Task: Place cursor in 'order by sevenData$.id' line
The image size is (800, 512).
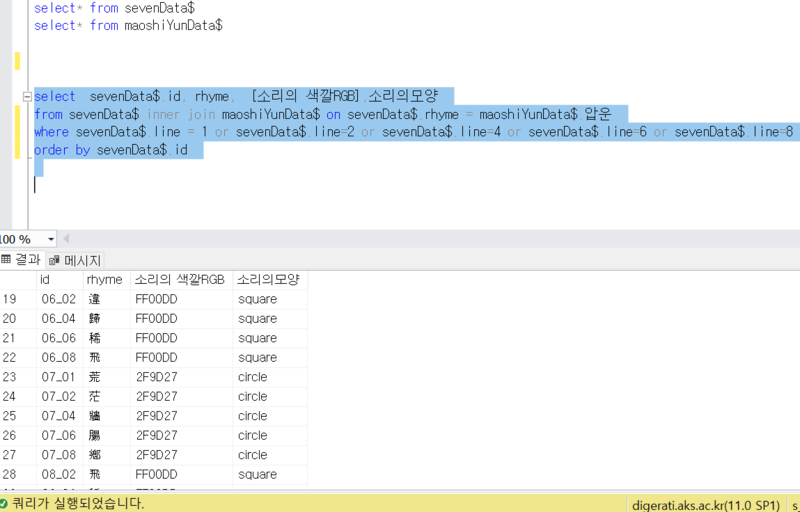Action: [111, 150]
